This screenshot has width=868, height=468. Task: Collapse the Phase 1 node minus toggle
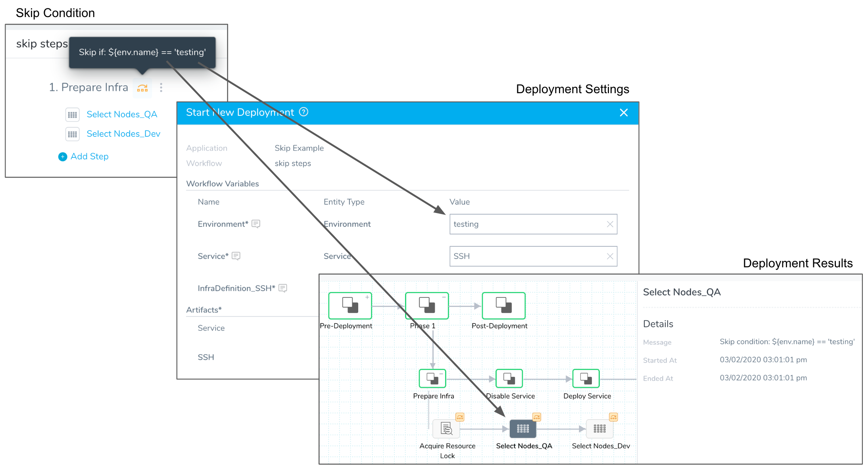444,297
